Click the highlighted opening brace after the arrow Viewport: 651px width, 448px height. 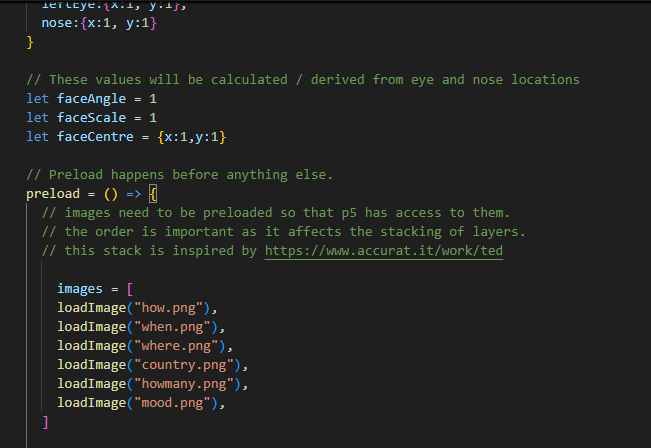(x=152, y=194)
